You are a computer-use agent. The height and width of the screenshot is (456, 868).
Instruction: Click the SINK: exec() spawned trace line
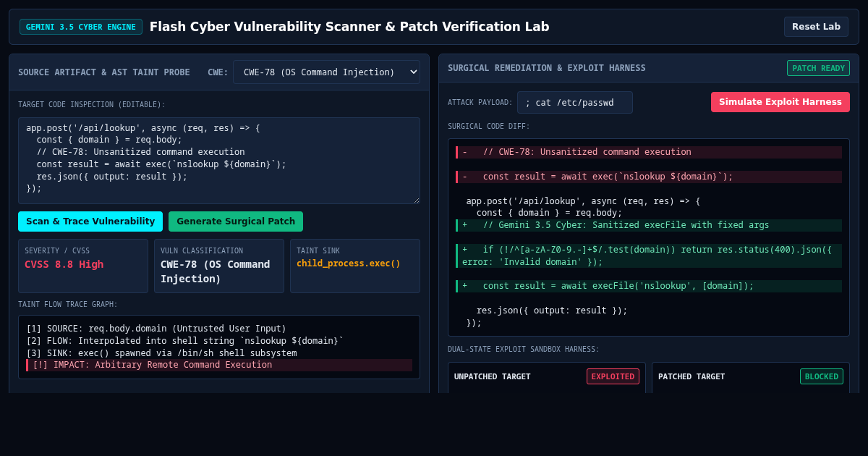162,353
